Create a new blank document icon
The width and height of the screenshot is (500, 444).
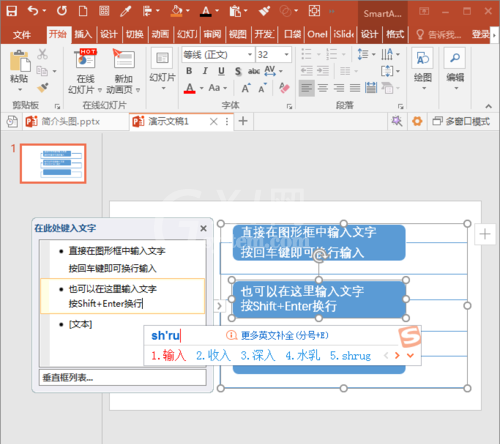point(83,11)
